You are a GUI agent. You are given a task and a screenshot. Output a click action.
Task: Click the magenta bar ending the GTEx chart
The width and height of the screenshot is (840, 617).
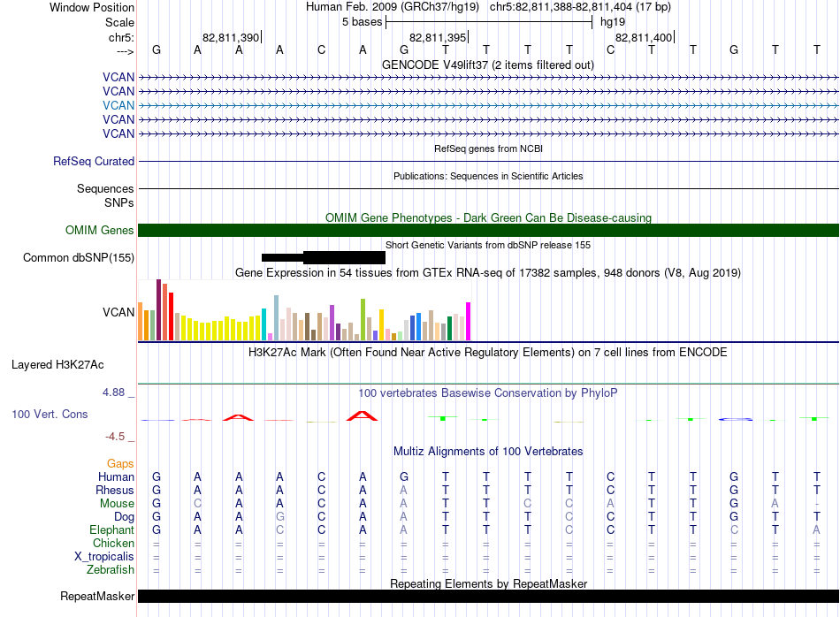tap(469, 322)
